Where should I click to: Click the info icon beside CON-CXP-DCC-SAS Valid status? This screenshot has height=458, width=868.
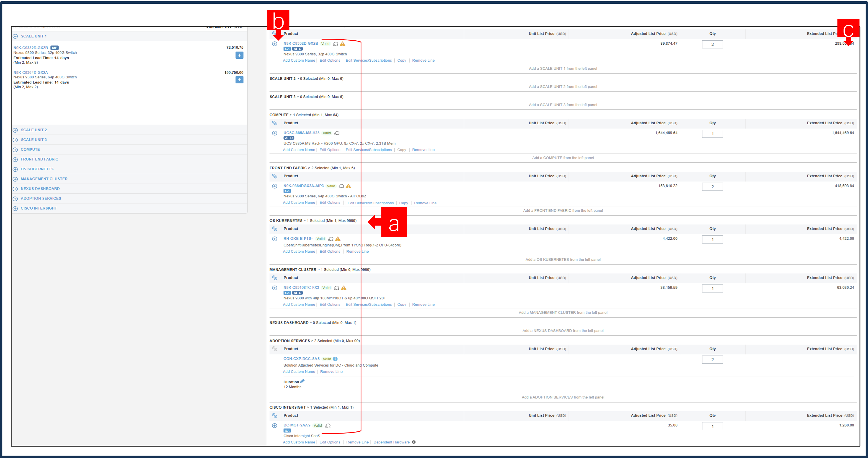pyautogui.click(x=335, y=359)
